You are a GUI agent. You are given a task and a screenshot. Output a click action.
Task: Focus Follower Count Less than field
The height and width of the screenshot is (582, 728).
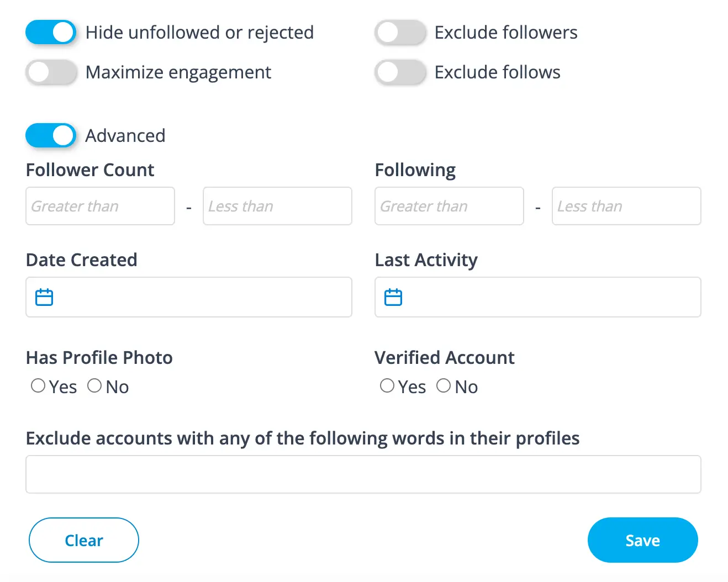click(277, 206)
